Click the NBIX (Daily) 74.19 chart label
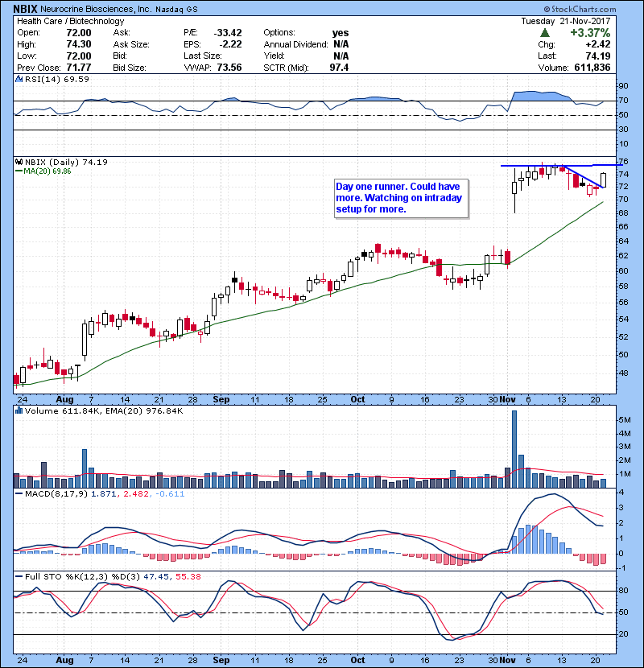The width and height of the screenshot is (644, 668). click(x=66, y=162)
